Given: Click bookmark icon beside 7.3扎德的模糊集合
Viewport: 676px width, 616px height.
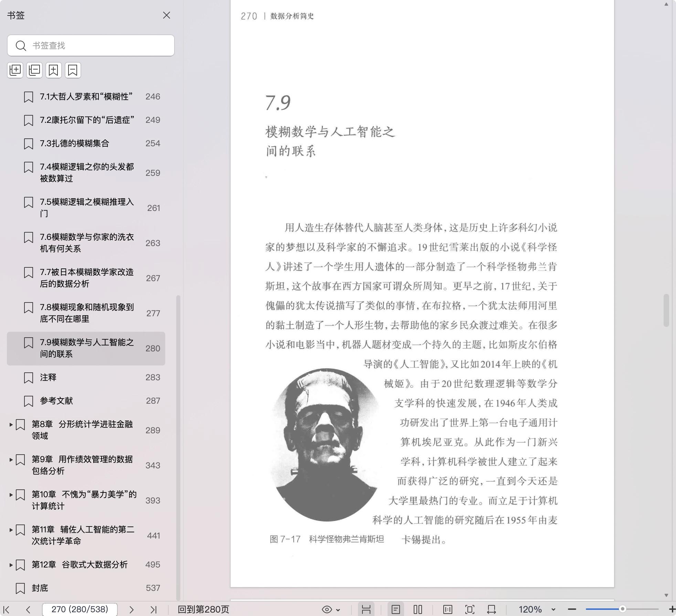Looking at the screenshot, I should [29, 144].
